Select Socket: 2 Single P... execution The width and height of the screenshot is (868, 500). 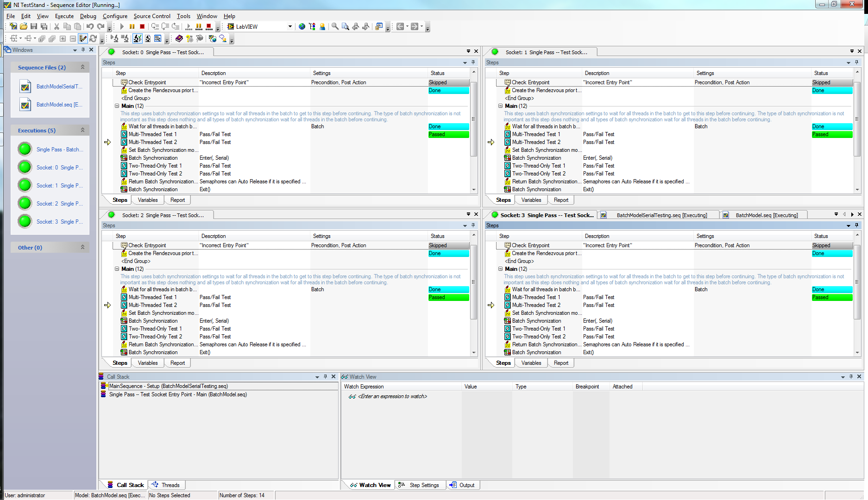pyautogui.click(x=60, y=204)
